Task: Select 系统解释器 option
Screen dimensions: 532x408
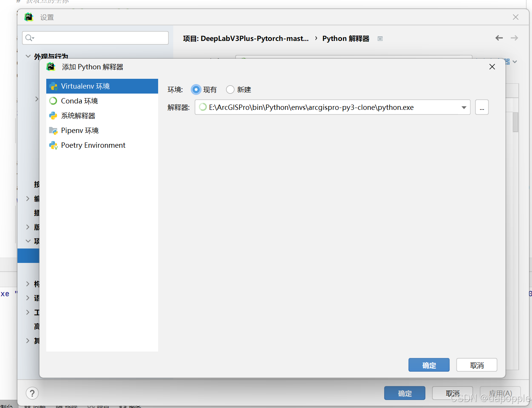Action: tap(102, 116)
